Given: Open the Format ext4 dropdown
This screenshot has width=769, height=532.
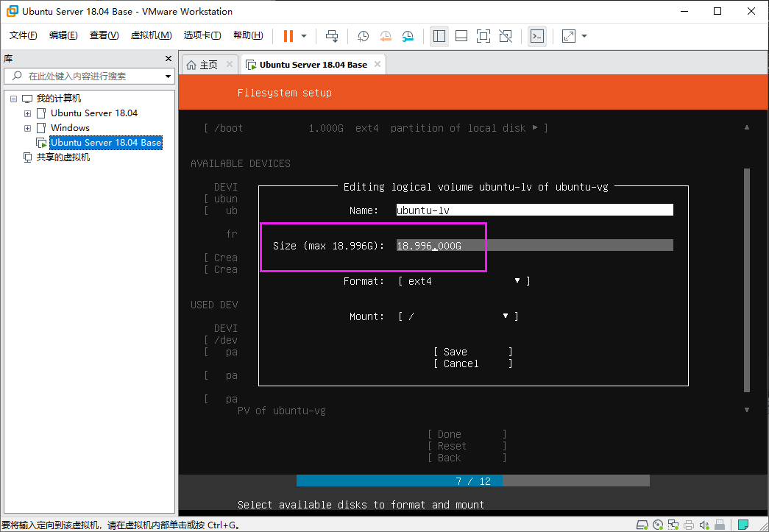Looking at the screenshot, I should pyautogui.click(x=464, y=281).
